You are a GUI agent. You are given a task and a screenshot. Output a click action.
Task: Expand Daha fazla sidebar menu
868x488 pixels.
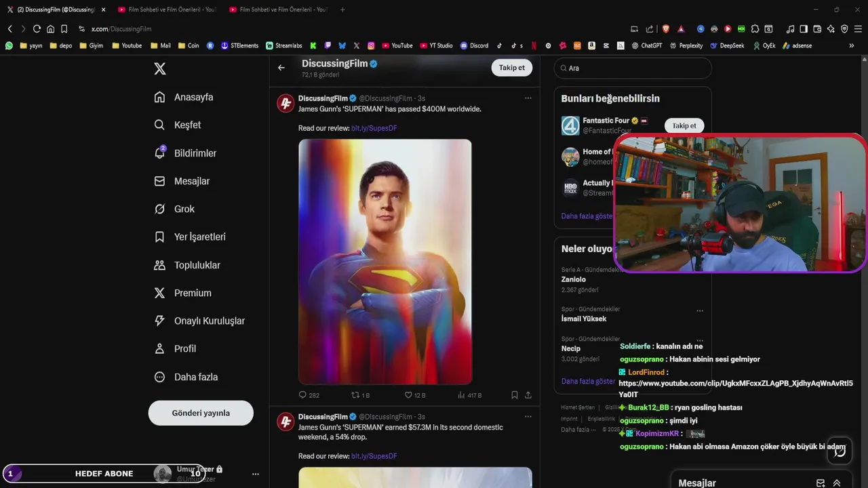tap(186, 377)
